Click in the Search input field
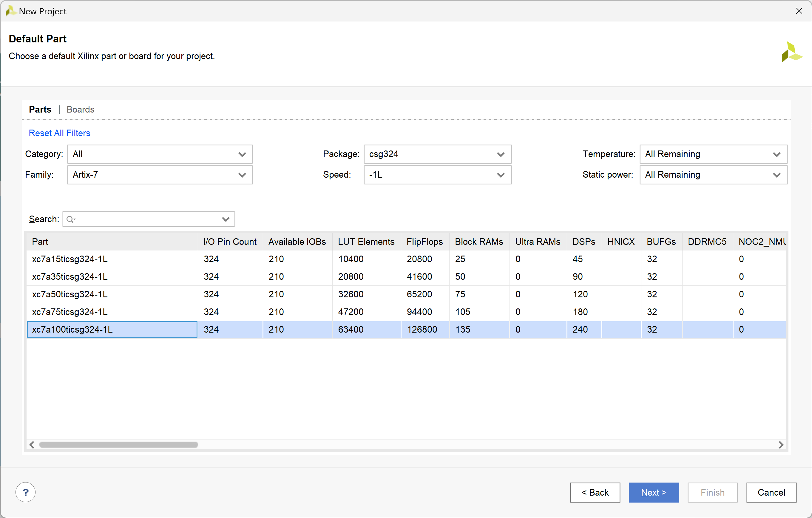Image resolution: width=812 pixels, height=518 pixels. pos(148,219)
